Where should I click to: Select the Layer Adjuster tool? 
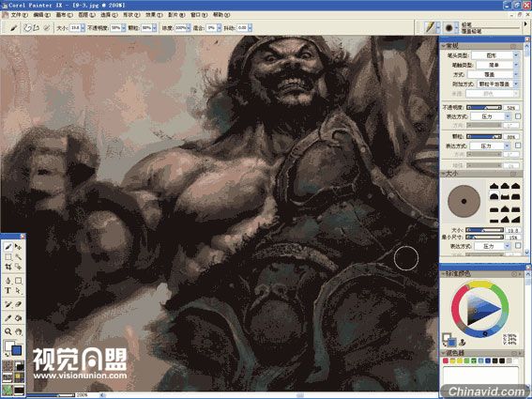[19, 247]
